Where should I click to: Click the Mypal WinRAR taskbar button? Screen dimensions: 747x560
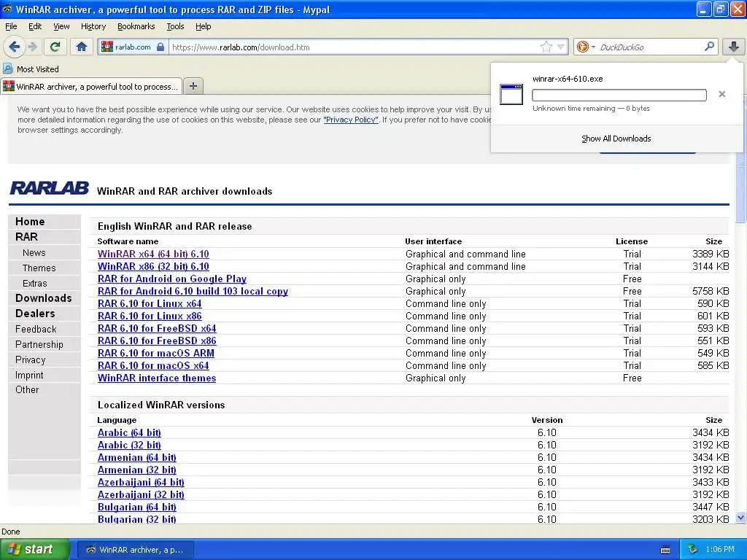coord(135,550)
